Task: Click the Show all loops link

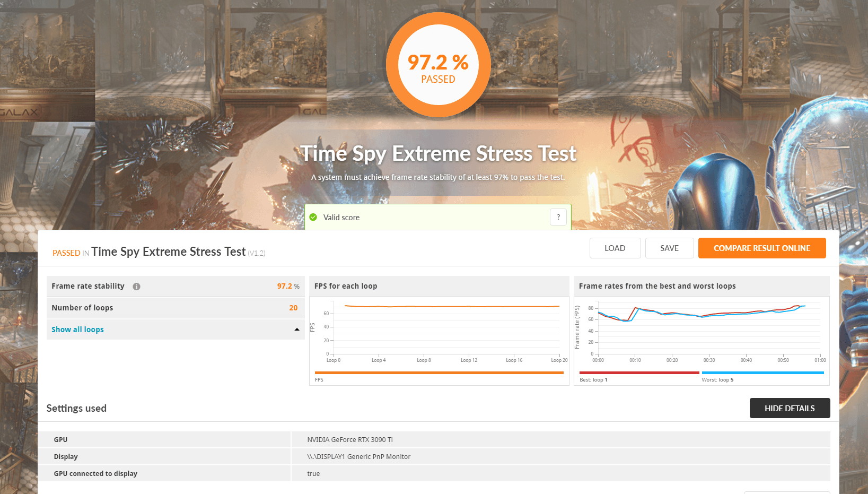Action: 77,330
